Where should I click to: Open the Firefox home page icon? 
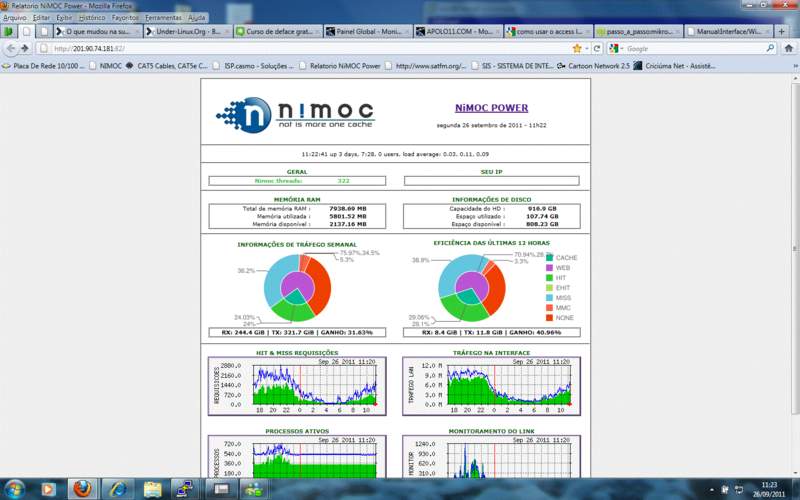tap(788, 48)
